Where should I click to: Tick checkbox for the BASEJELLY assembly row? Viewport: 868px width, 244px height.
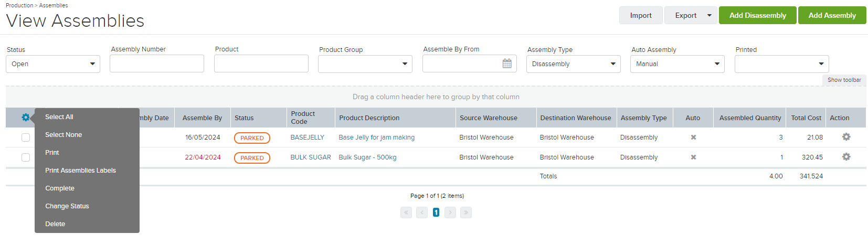(x=26, y=137)
